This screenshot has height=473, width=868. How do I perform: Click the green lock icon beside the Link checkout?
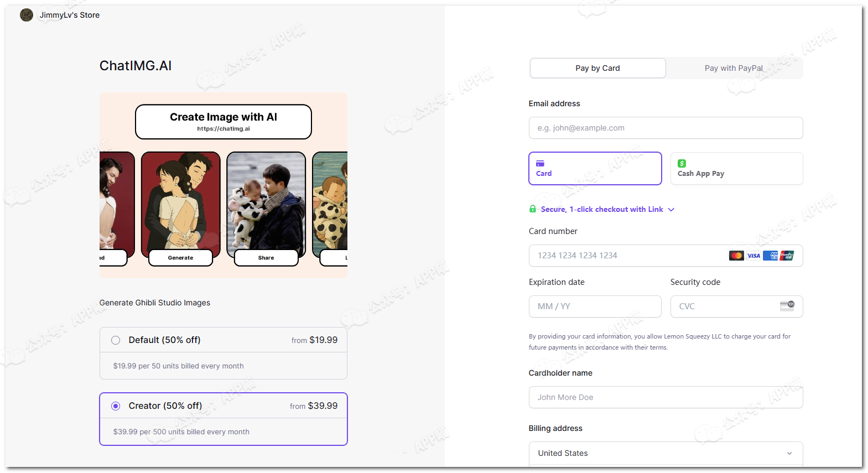(x=532, y=209)
